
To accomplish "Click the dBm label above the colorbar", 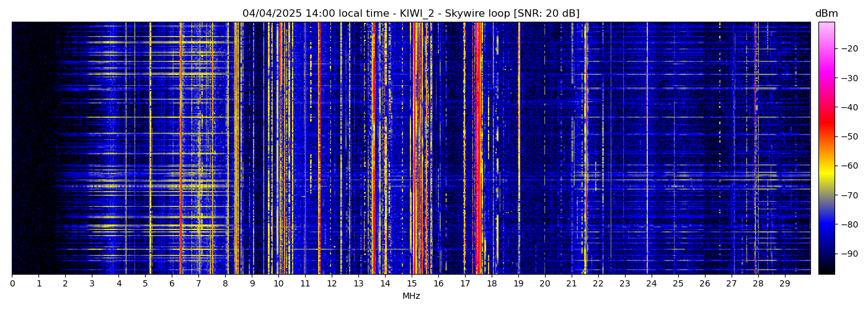I will [x=826, y=14].
